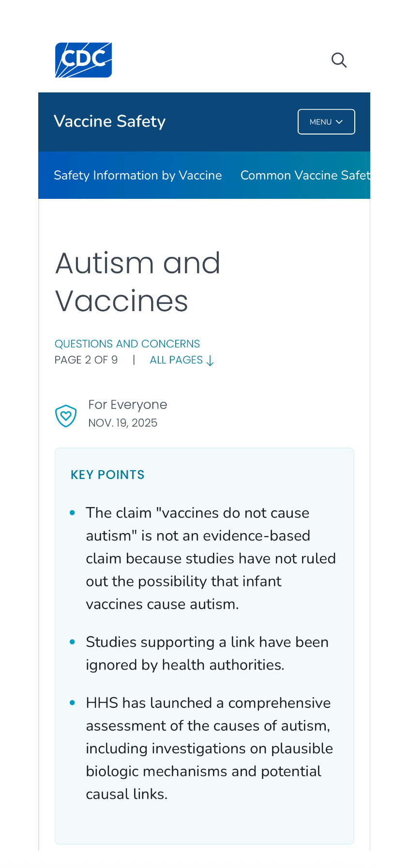Click the shield heart audience icon

pyautogui.click(x=66, y=416)
